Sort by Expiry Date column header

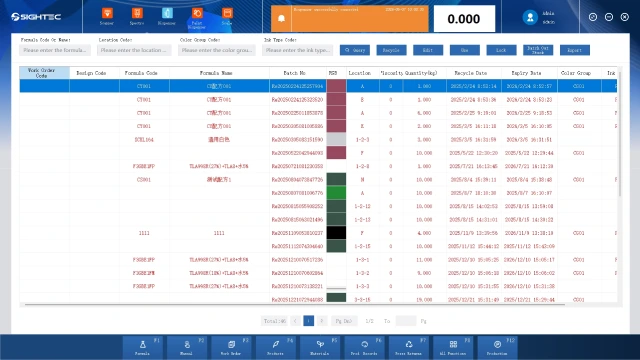tap(529, 73)
